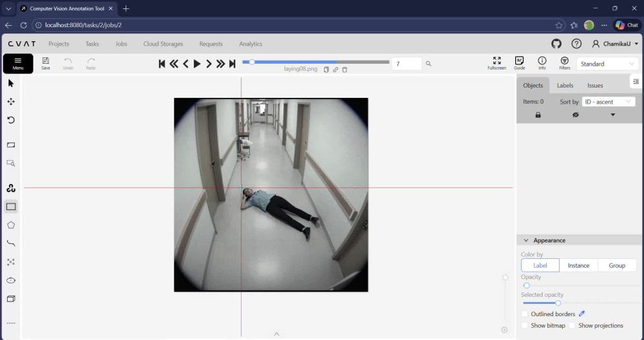Click the Fit image icon
Image resolution: width=644 pixels, height=340 pixels.
pos(11,145)
